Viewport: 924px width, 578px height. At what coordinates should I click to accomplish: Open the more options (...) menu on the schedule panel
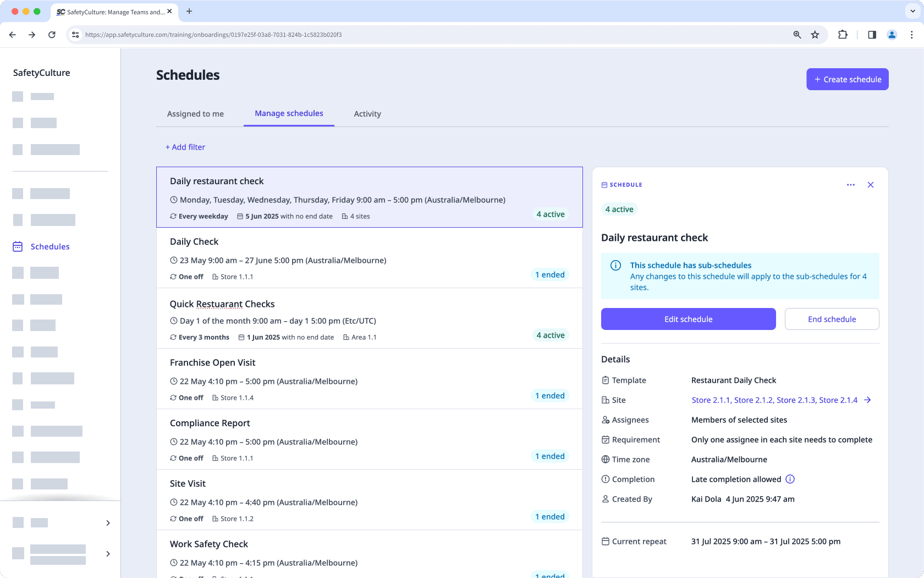point(851,185)
